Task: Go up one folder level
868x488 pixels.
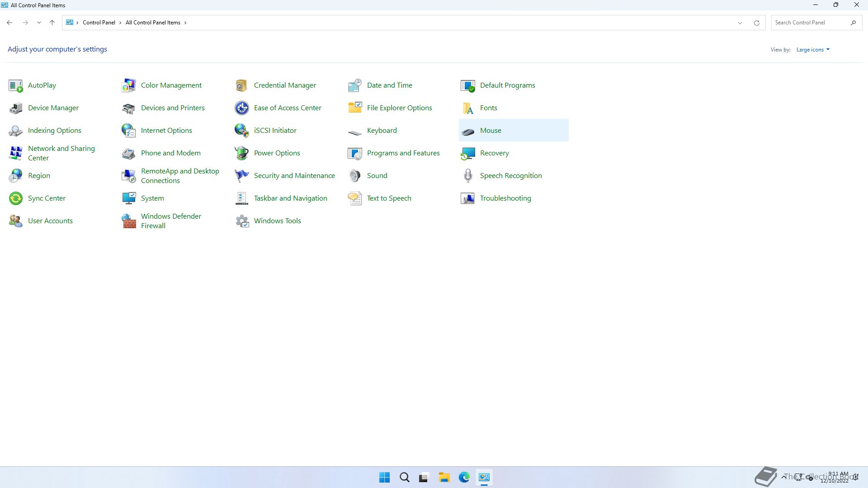Action: (x=52, y=23)
